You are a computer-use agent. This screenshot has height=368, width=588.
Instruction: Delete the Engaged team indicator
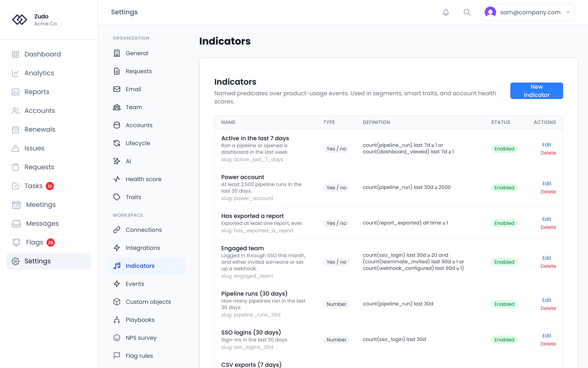548,266
